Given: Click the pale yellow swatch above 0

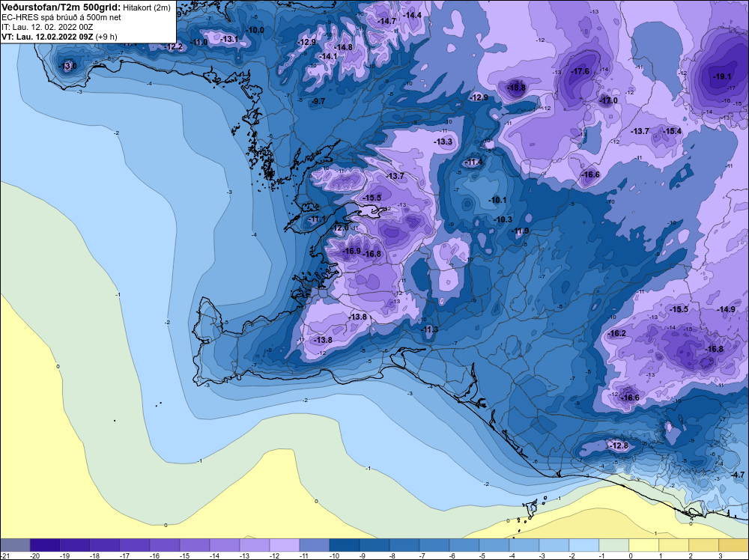Looking at the screenshot, I should (644, 545).
